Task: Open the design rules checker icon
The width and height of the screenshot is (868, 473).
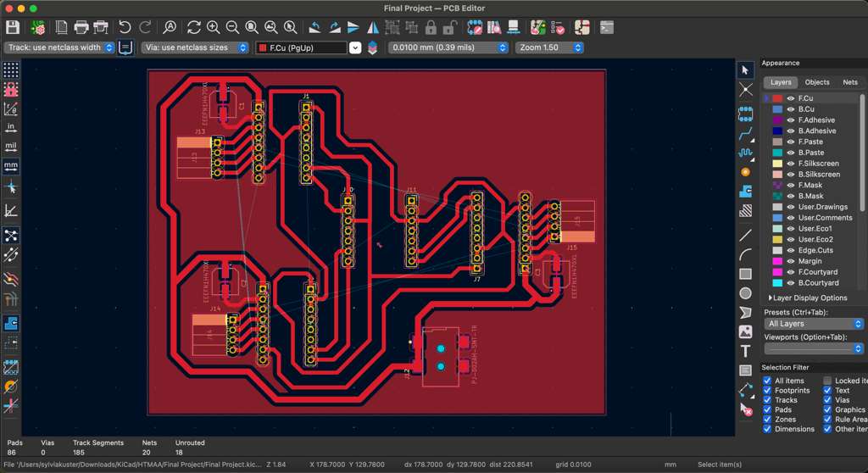Action: 558,27
